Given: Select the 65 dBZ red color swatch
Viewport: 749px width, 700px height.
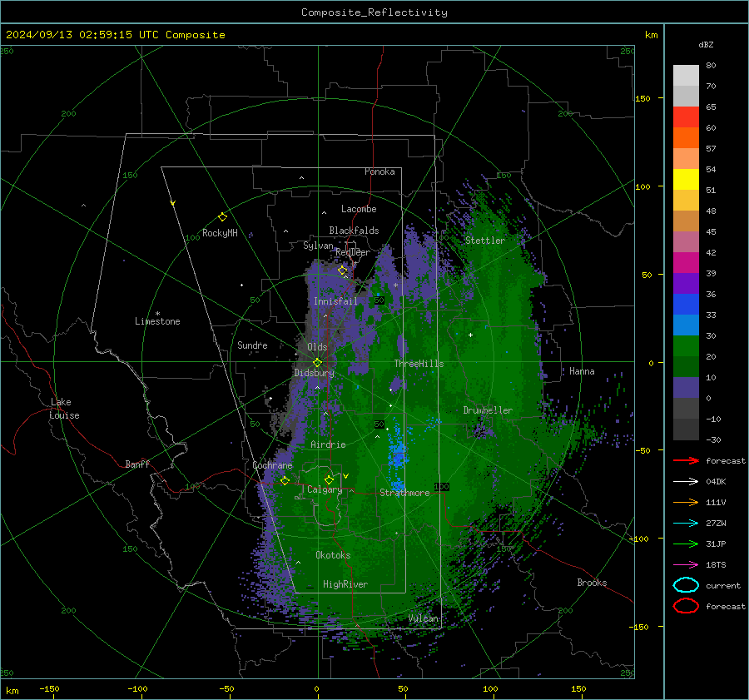Looking at the screenshot, I should (x=686, y=117).
